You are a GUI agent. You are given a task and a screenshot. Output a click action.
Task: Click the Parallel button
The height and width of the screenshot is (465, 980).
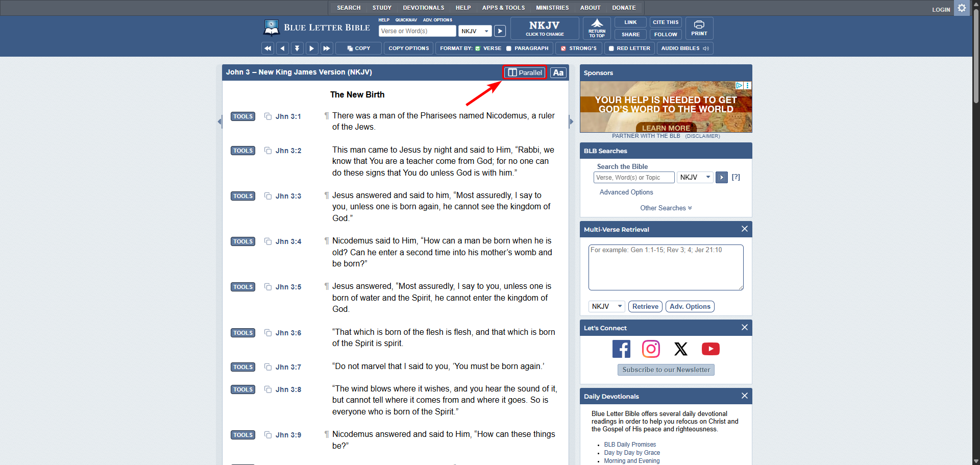click(x=525, y=72)
